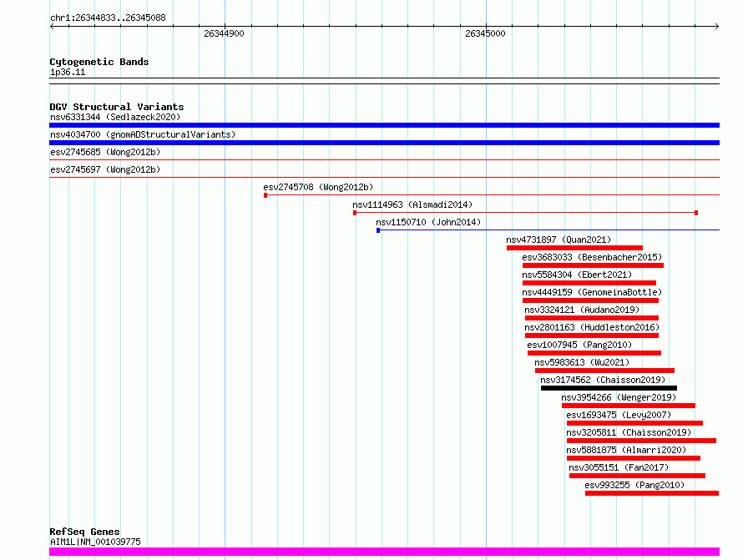
Task: Open the nsv1114963 (Alsmadi2014) label
Action: point(412,204)
